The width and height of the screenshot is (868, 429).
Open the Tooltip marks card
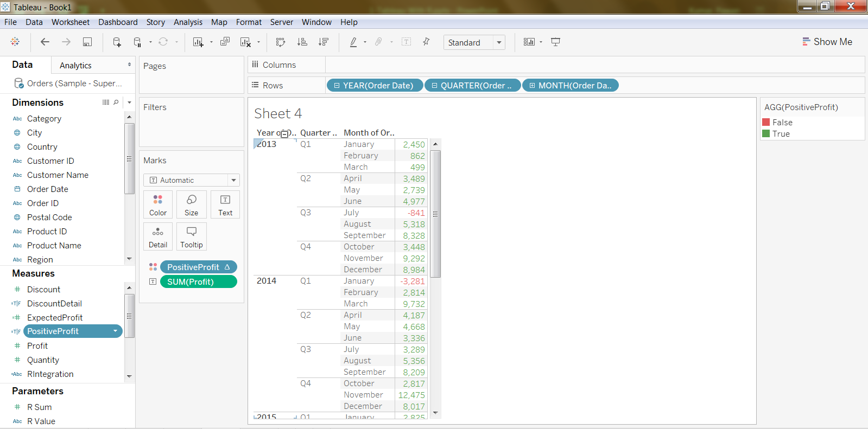192,236
